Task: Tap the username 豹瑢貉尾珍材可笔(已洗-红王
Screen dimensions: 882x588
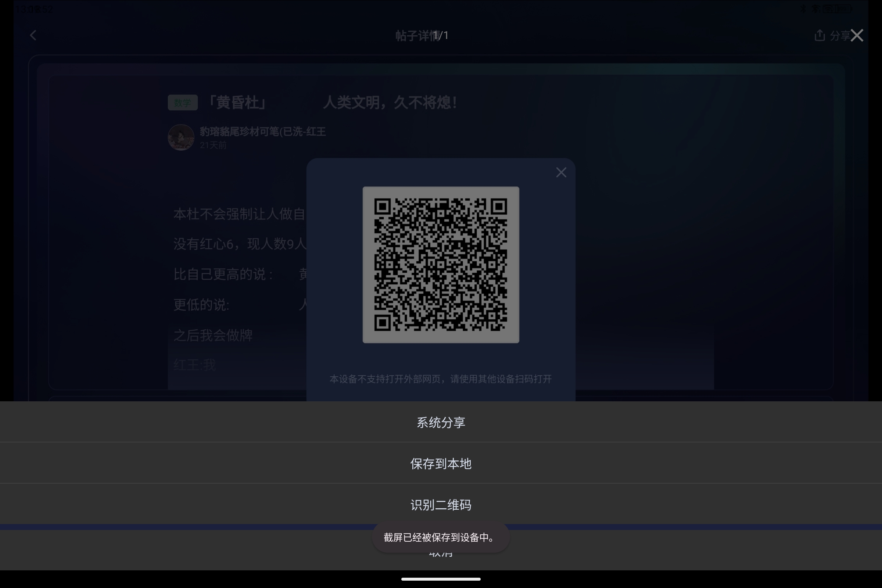Action: pyautogui.click(x=262, y=132)
